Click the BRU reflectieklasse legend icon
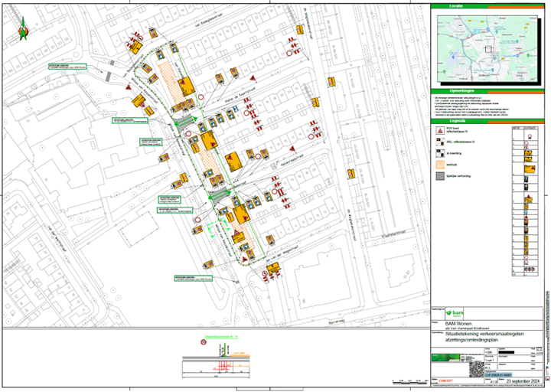551x392 pixels. 439,142
